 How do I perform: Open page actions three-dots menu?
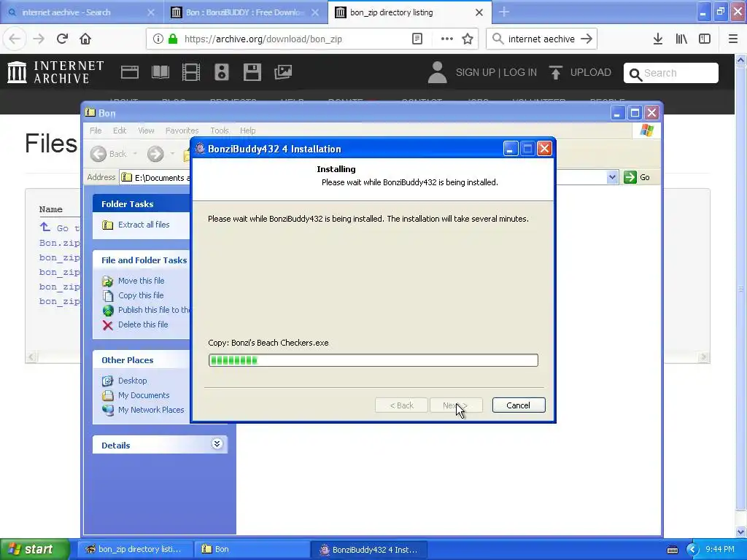tap(447, 39)
